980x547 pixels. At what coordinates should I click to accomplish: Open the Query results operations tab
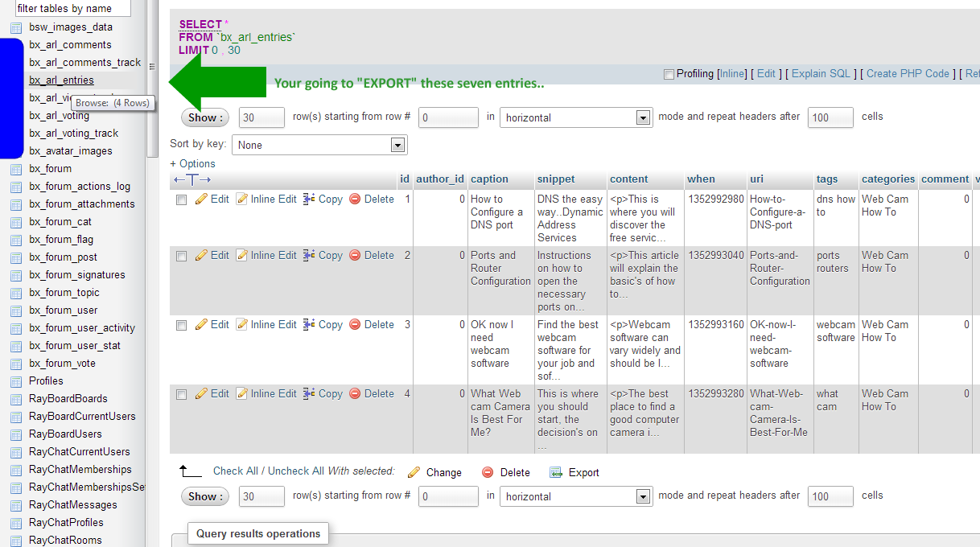[x=258, y=533]
